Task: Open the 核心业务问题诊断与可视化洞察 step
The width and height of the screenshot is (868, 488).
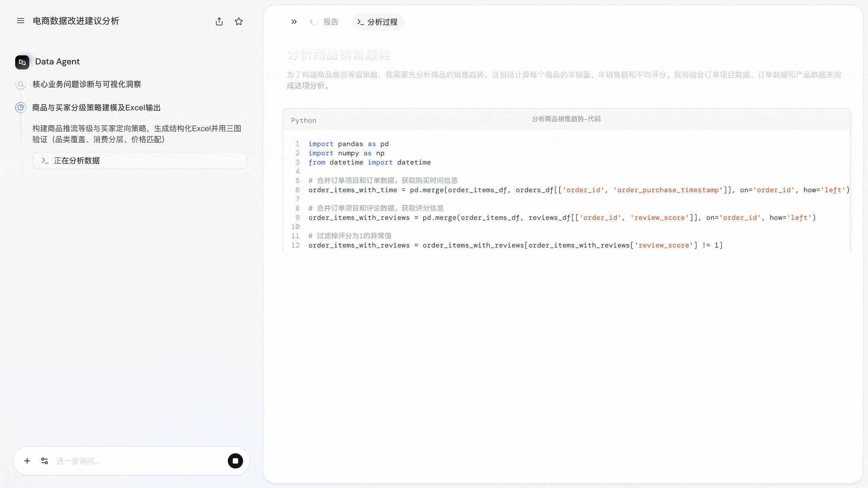Action: pyautogui.click(x=86, y=84)
